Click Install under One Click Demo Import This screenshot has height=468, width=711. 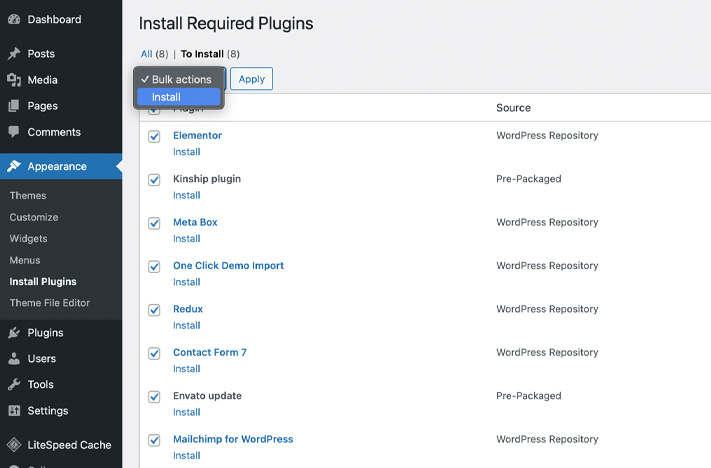[x=186, y=282]
